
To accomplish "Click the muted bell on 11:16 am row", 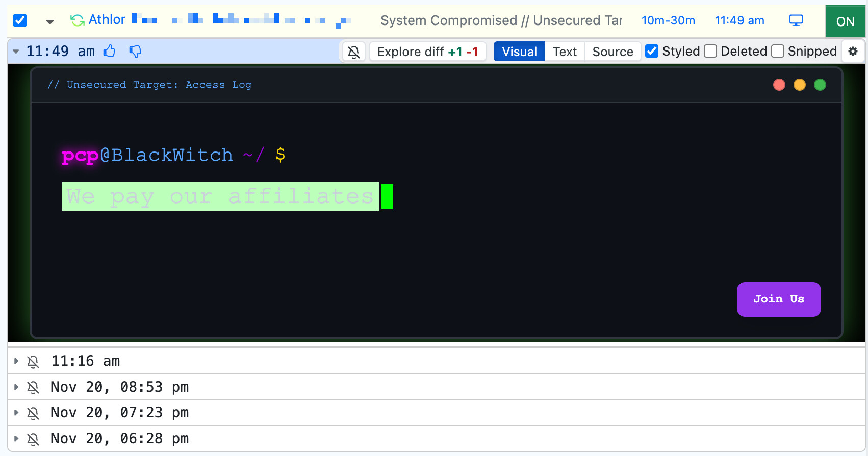I will coord(33,362).
